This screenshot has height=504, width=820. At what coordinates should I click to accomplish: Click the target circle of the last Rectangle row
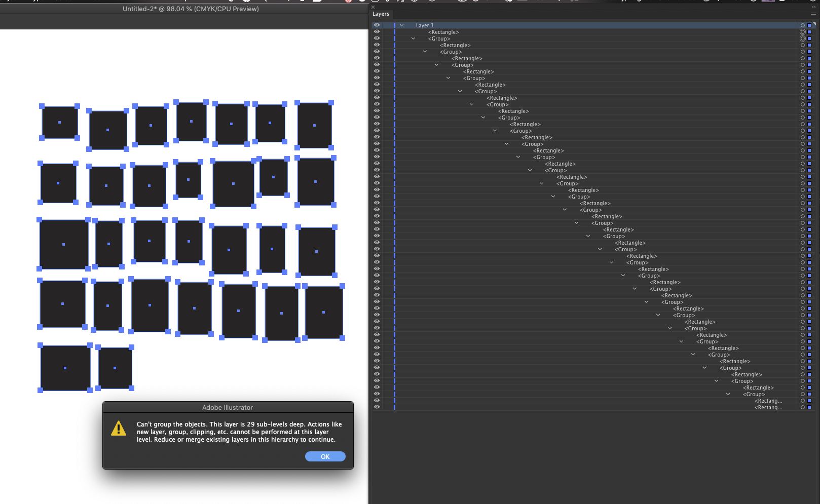802,407
